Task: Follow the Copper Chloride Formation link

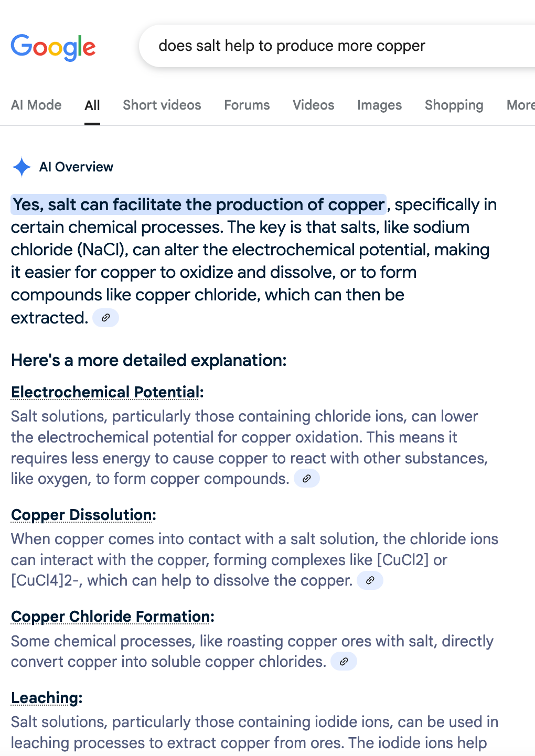Action: 111,617
